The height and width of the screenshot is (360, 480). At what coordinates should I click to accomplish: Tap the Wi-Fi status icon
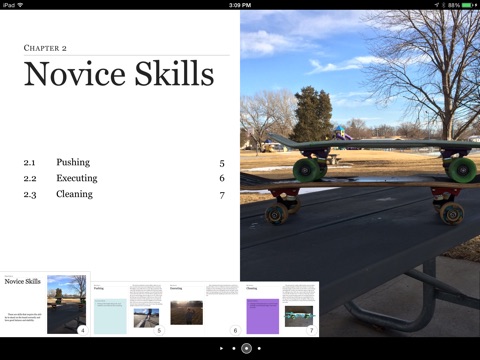(x=20, y=5)
